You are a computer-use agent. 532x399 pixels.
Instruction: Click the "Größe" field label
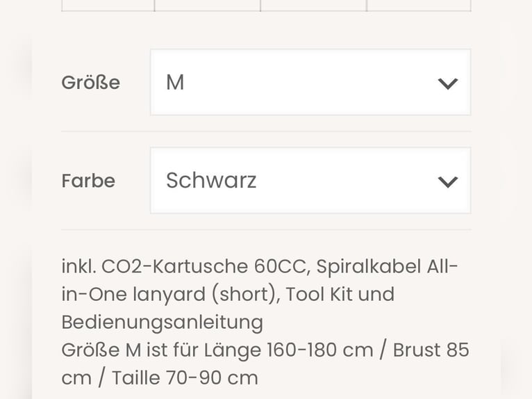point(90,83)
